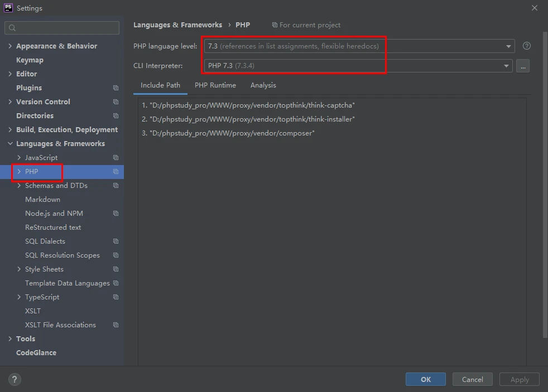Viewport: 548px width, 392px height.
Task: Expand the JavaScript tree node
Action: click(19, 158)
